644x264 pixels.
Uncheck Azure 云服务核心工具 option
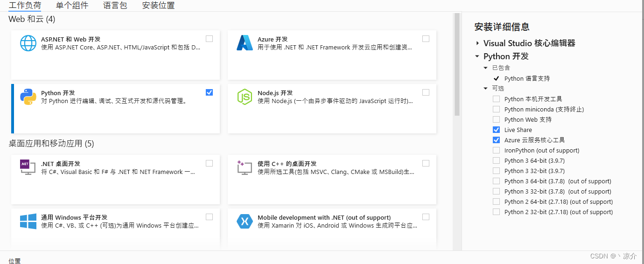pyautogui.click(x=496, y=140)
